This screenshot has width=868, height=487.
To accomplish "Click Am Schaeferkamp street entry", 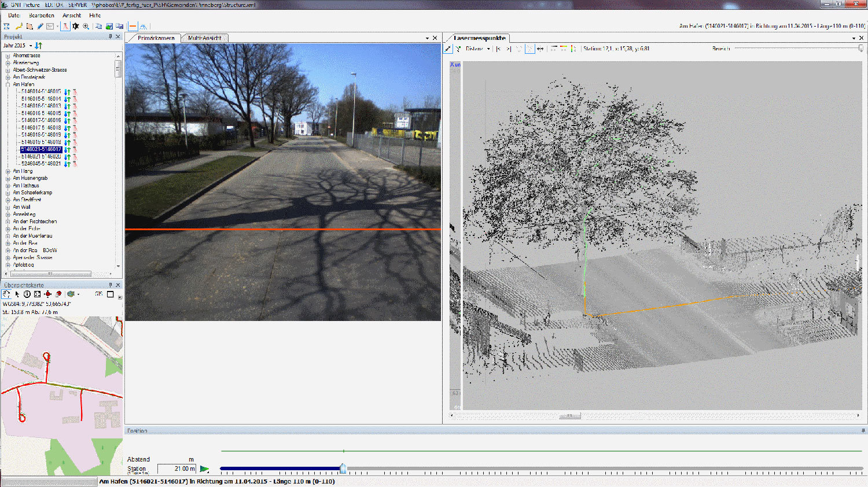I will (32, 193).
